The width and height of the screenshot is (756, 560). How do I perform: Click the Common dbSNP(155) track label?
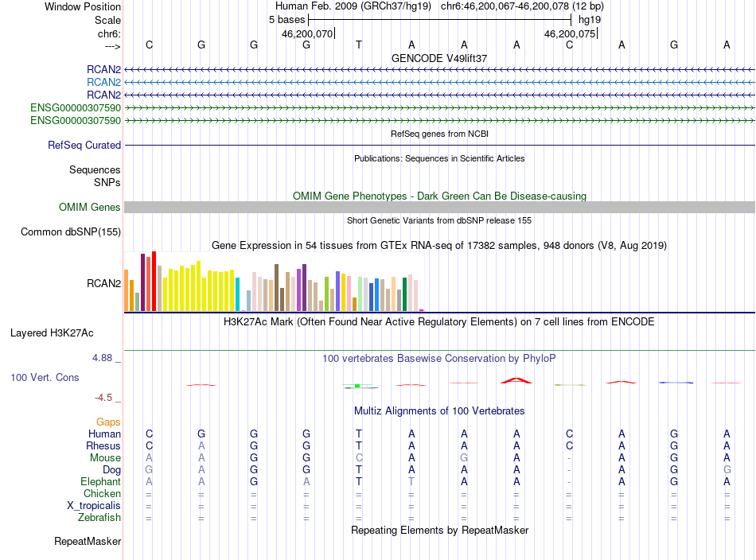pyautogui.click(x=71, y=231)
